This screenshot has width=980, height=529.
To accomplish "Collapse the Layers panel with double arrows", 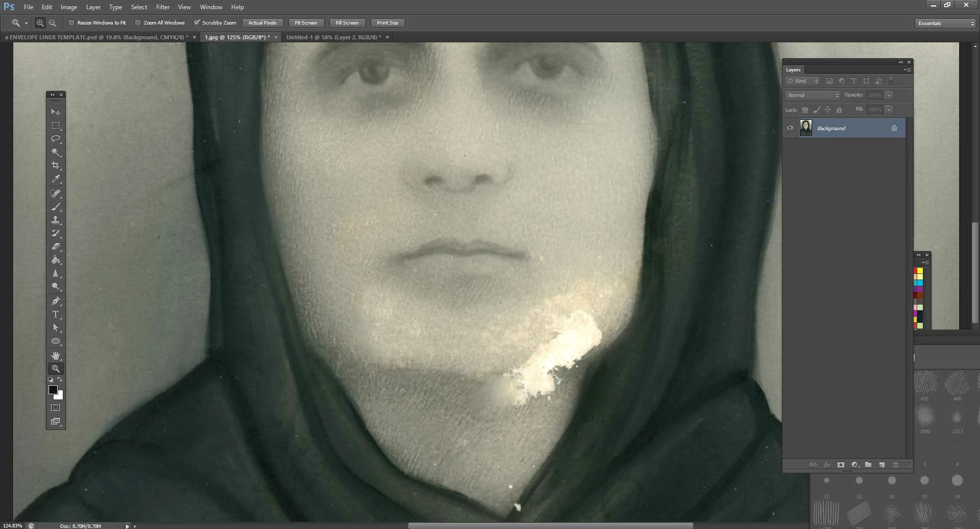I will point(901,62).
